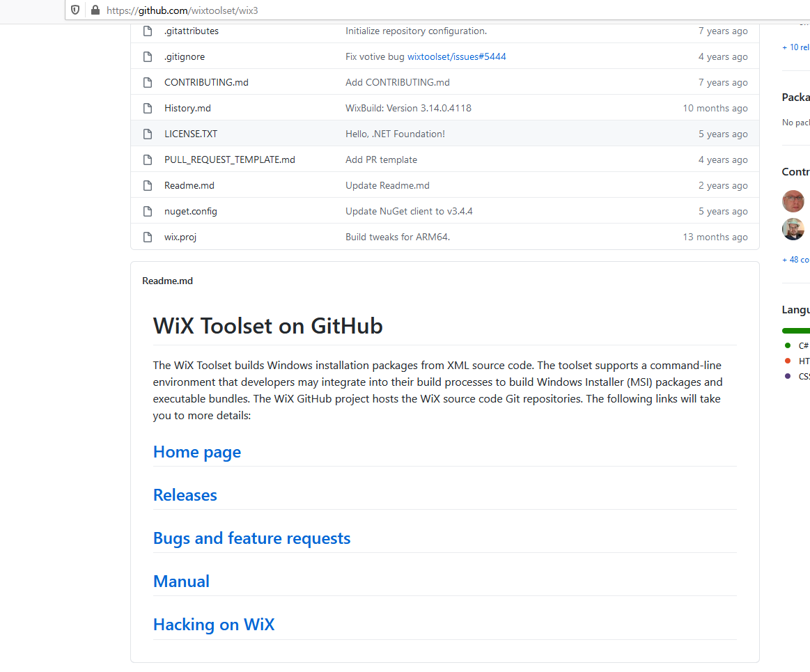Screen dimensions: 810x672
Task: Open the '+ 48 contributors' sidebar link
Action: pyautogui.click(x=795, y=260)
